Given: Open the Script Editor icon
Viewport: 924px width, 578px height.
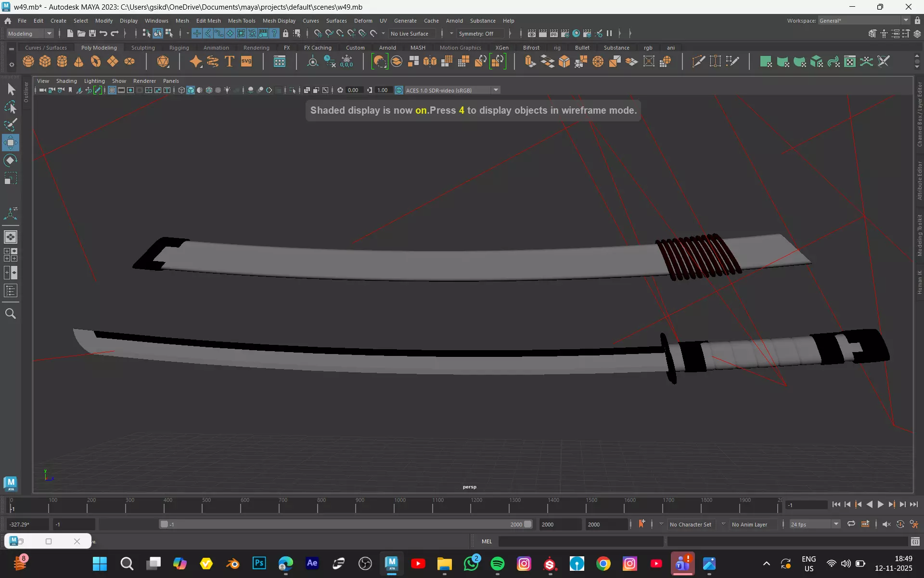Looking at the screenshot, I should 915,541.
